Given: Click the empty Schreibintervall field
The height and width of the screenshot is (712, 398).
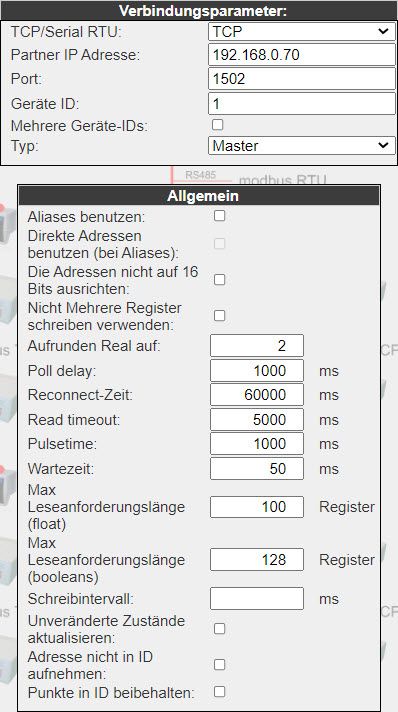Looking at the screenshot, I should coord(257,598).
